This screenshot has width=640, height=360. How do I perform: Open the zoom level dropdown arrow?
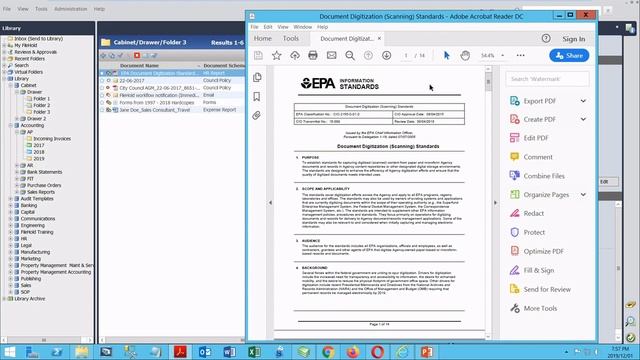502,55
